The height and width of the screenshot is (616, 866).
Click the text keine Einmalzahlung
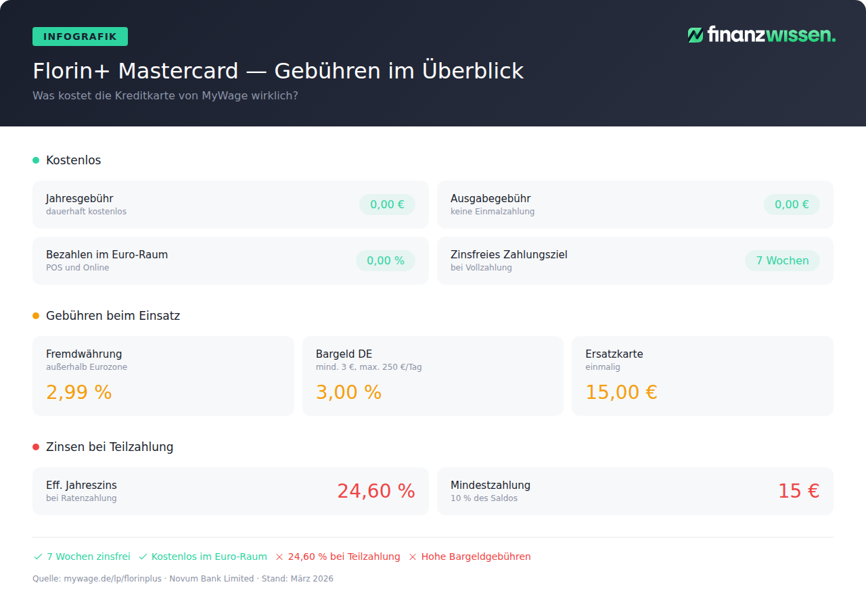click(x=493, y=212)
